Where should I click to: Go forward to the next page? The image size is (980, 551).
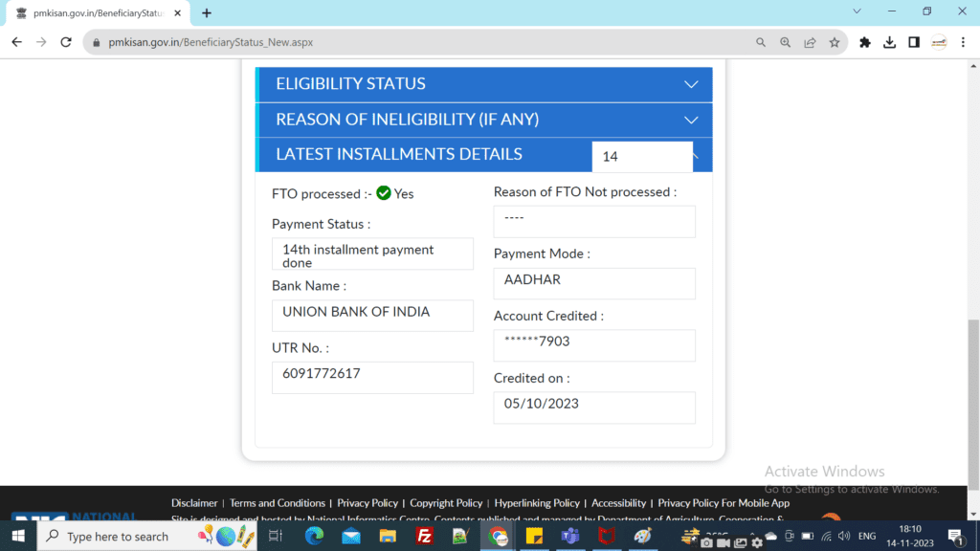pyautogui.click(x=41, y=42)
